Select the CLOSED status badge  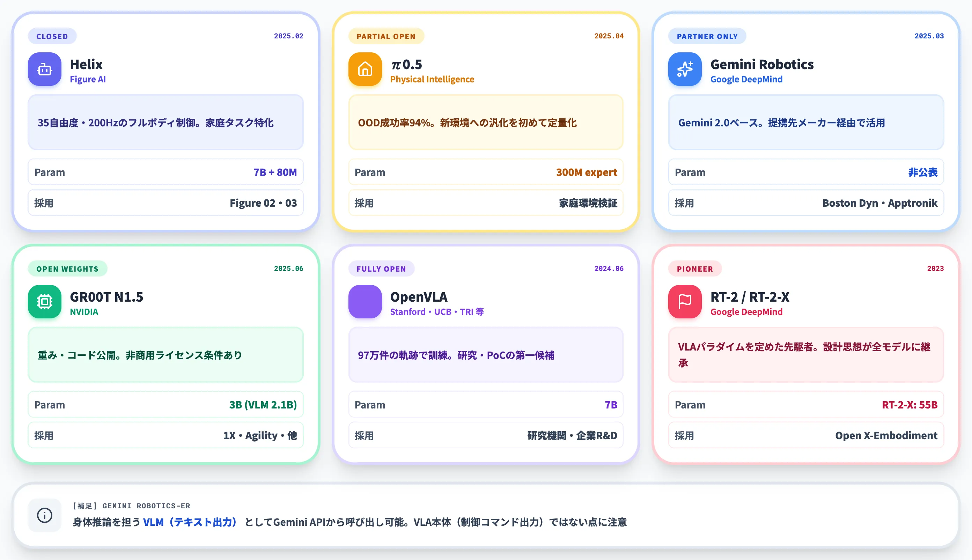tap(52, 37)
